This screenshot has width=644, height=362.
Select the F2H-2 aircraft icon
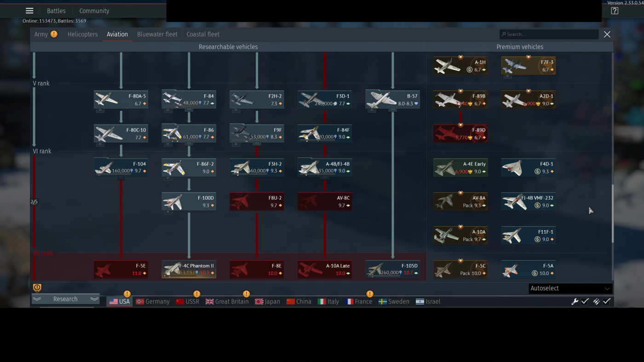242,99
